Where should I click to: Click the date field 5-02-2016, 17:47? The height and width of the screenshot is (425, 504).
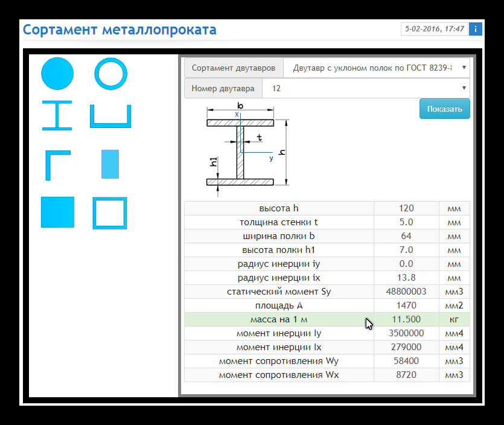[x=435, y=29]
